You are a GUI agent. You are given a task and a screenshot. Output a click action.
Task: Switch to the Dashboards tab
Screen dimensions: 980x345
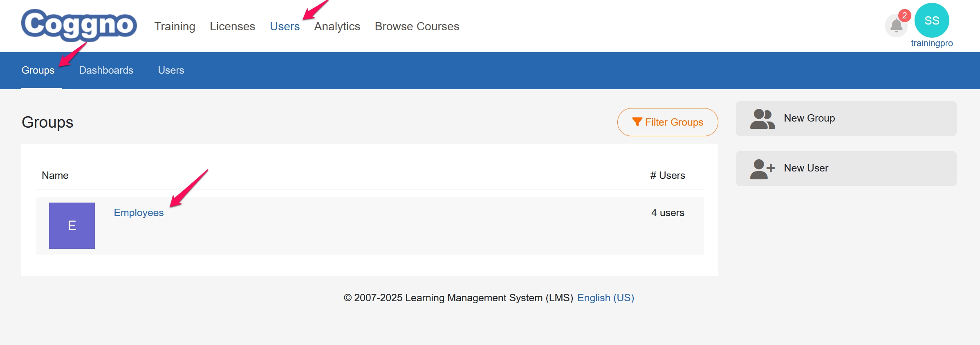[x=106, y=70]
